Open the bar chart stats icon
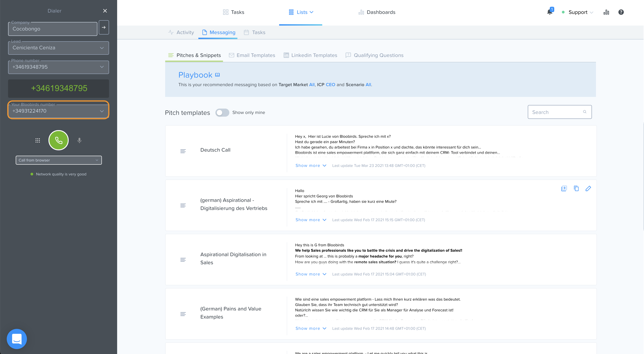644x354 pixels. pos(606,12)
